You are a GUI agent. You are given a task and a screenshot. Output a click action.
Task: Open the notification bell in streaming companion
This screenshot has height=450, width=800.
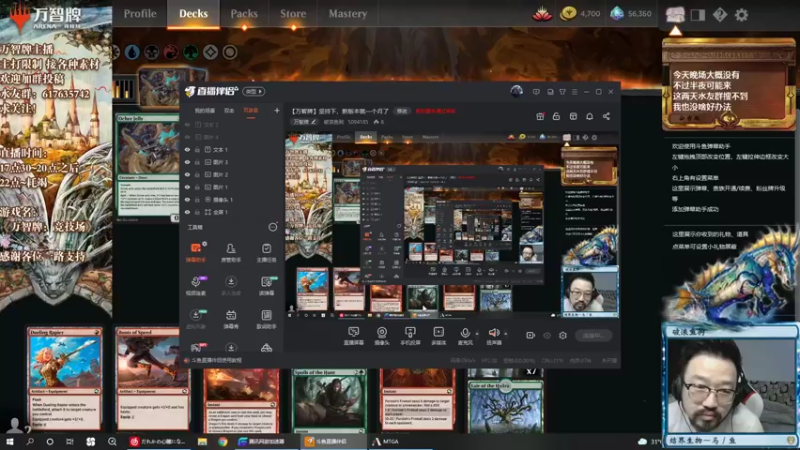tap(589, 116)
